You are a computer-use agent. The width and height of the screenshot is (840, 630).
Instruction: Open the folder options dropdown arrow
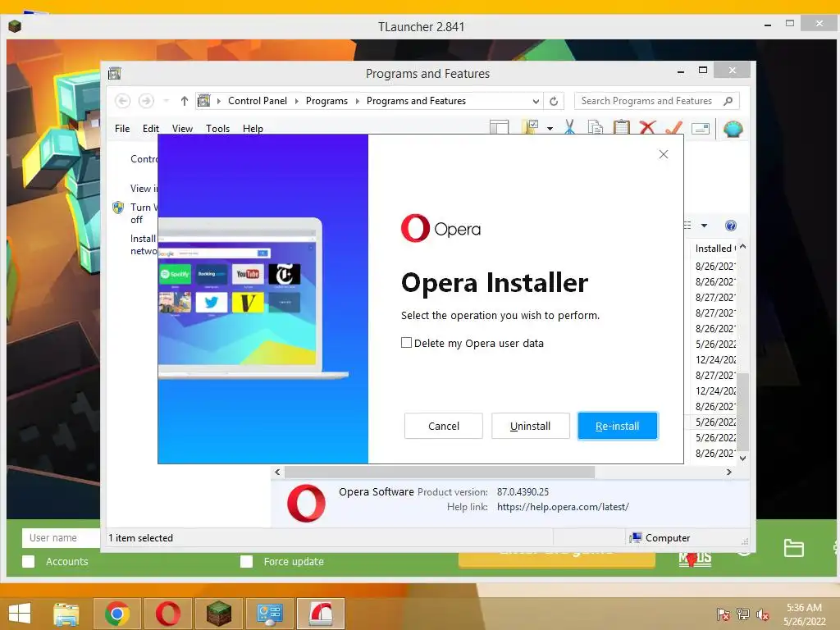550,129
